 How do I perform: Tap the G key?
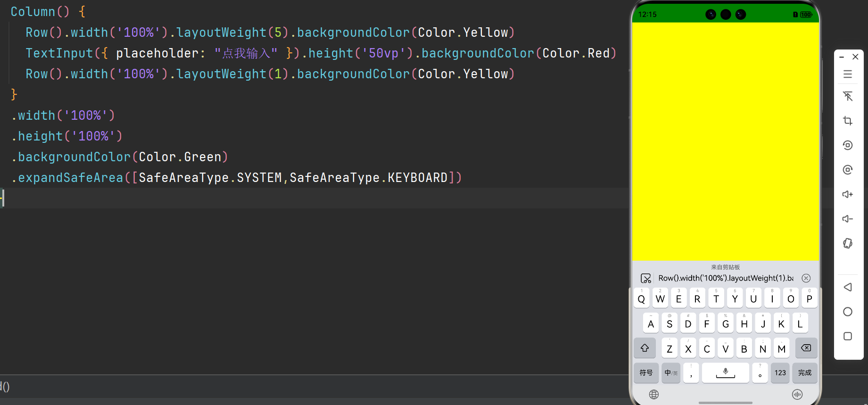click(x=726, y=323)
